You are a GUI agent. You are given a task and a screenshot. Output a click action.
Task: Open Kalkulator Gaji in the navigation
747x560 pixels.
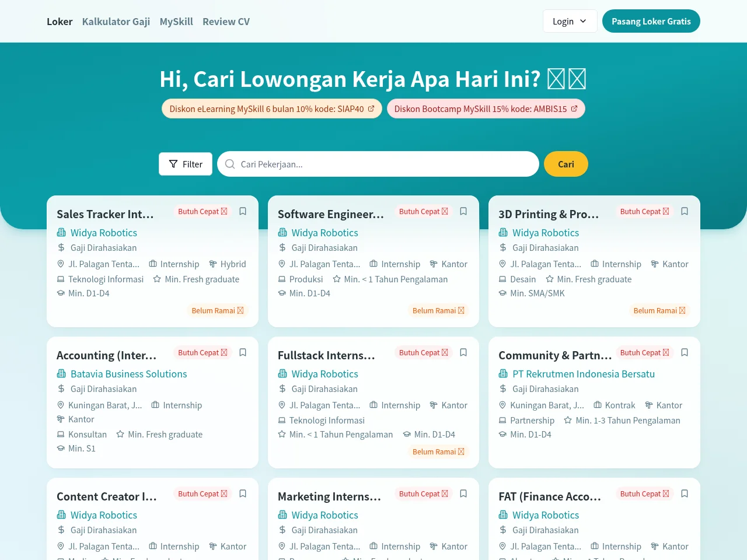click(116, 22)
